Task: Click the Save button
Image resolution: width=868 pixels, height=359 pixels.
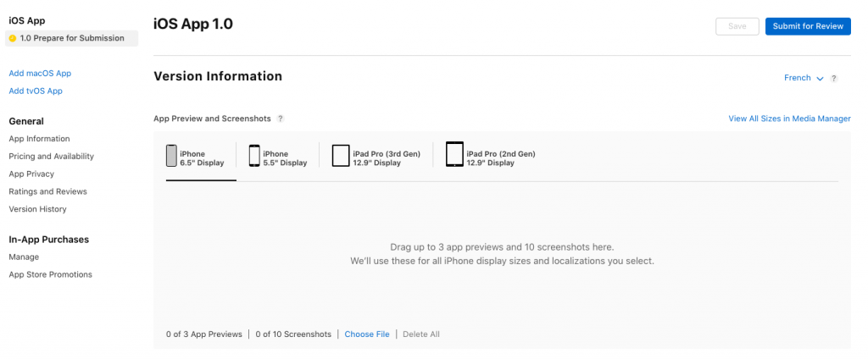Action: coord(737,26)
